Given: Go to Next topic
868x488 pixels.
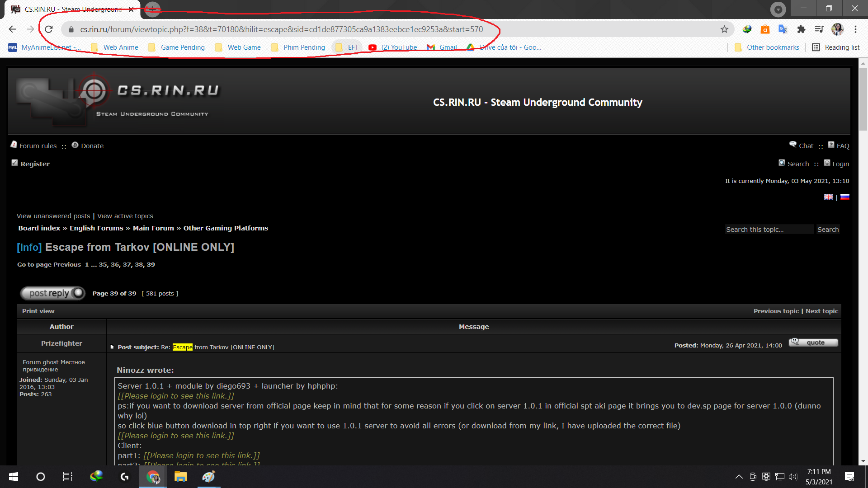Looking at the screenshot, I should (822, 311).
